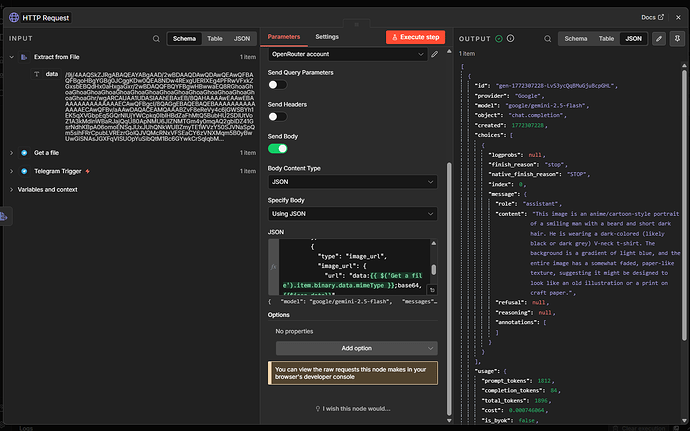Screen dimensions: 690x431
Task: Switch INPUT view to Table tab
Action: (x=214, y=38)
